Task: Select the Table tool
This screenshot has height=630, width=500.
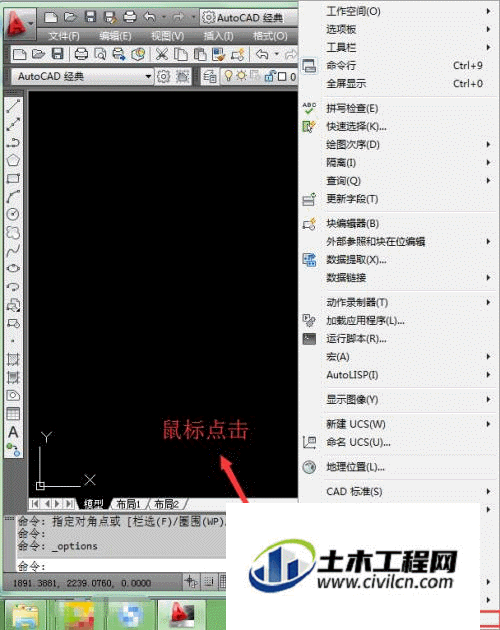Action: pos(13,413)
